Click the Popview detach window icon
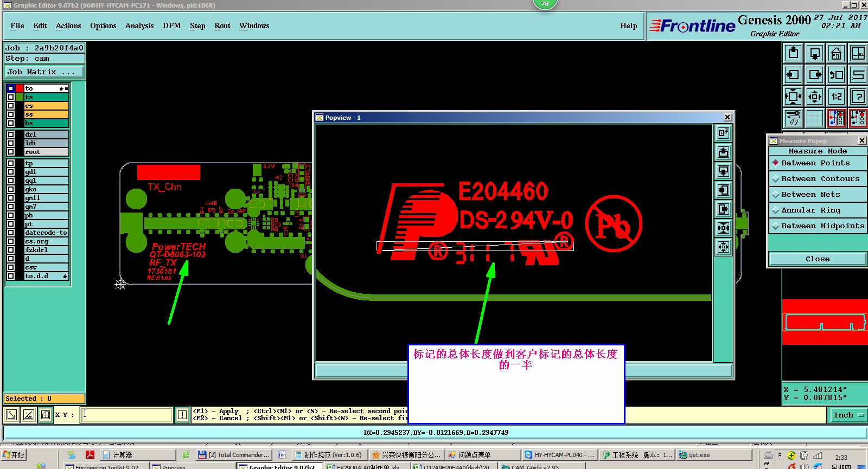868x469 pixels. click(723, 133)
